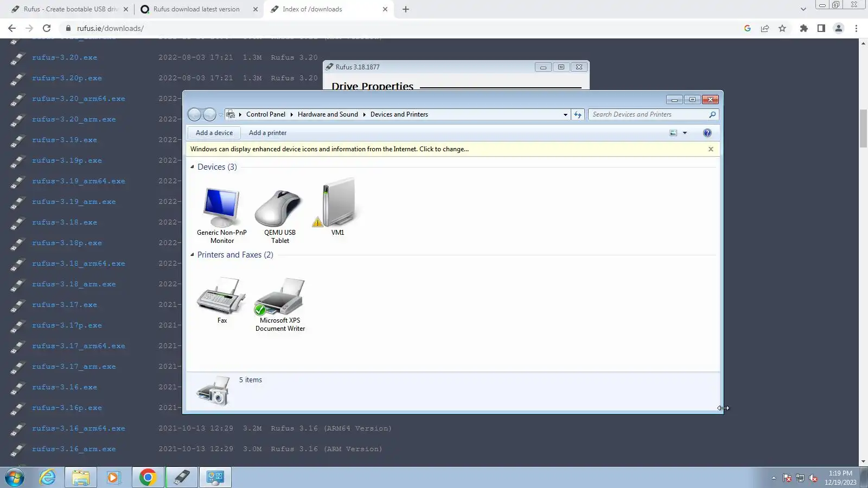Click the refresh button beside address bar

coord(578,114)
